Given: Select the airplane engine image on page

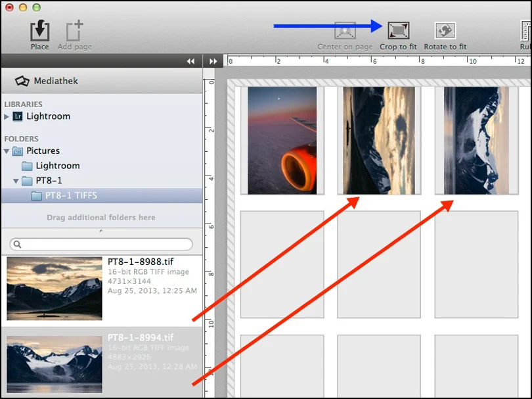Looking at the screenshot, I should point(282,141).
